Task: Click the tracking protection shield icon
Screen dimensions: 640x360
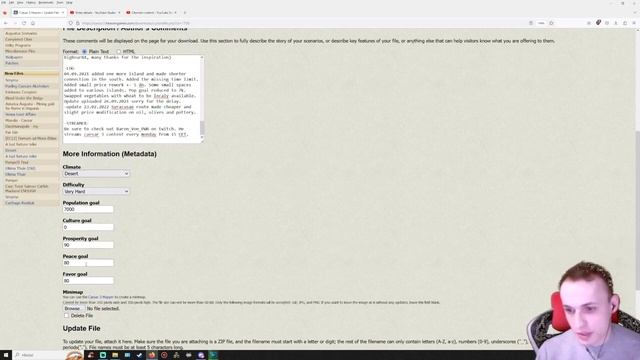Action: point(71,23)
